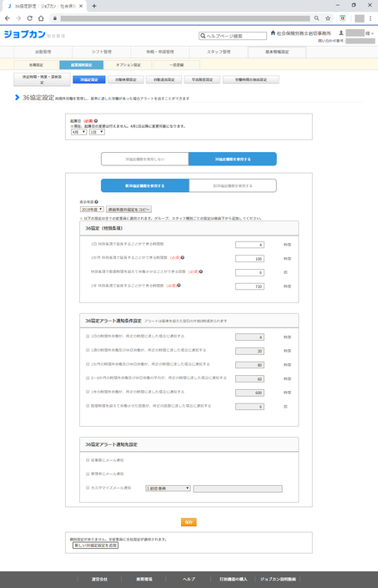Click the ジョブカン logo

[x=25, y=34]
